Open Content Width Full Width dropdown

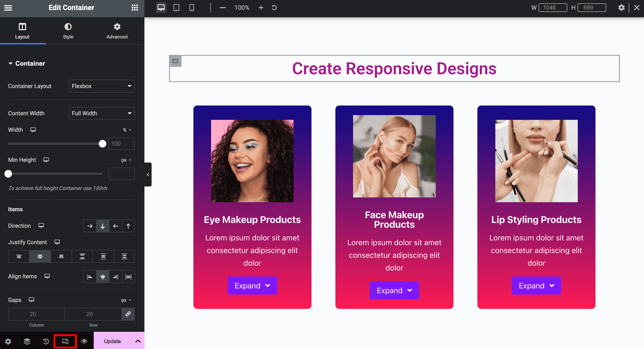[102, 113]
